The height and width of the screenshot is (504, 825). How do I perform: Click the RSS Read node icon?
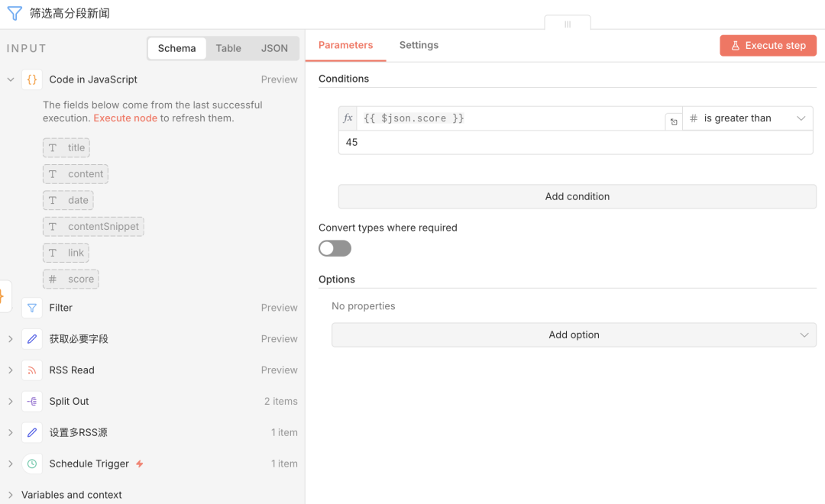point(32,370)
